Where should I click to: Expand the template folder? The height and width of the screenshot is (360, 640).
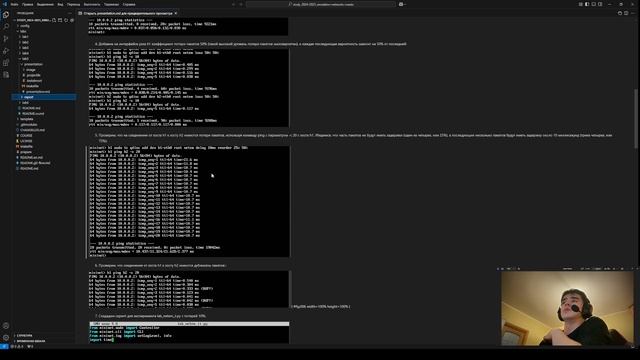(x=26, y=119)
